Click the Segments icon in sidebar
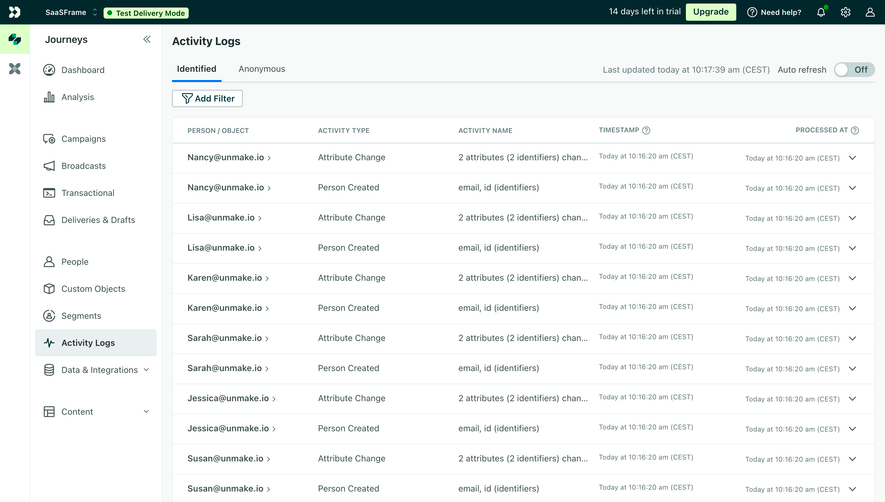The height and width of the screenshot is (502, 885). 49,316
